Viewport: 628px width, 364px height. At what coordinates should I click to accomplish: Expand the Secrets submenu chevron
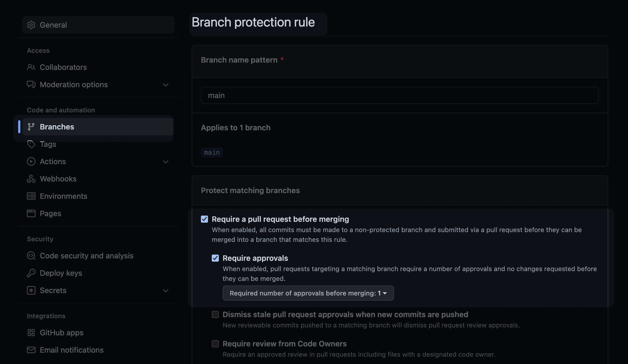click(x=166, y=291)
